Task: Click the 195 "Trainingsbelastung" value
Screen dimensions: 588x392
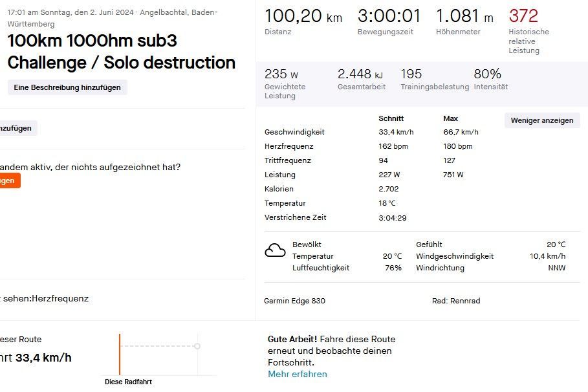Action: point(411,74)
